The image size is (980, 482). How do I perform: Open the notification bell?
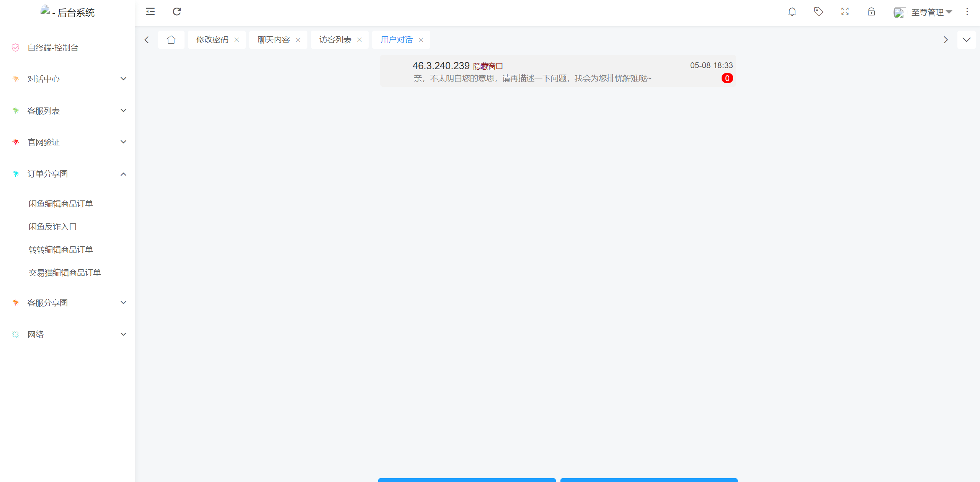point(792,11)
